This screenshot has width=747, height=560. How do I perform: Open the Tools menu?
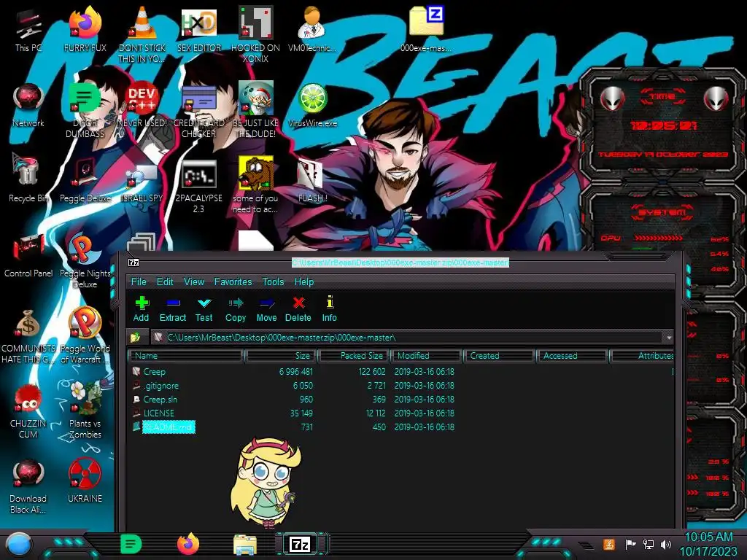tap(273, 281)
